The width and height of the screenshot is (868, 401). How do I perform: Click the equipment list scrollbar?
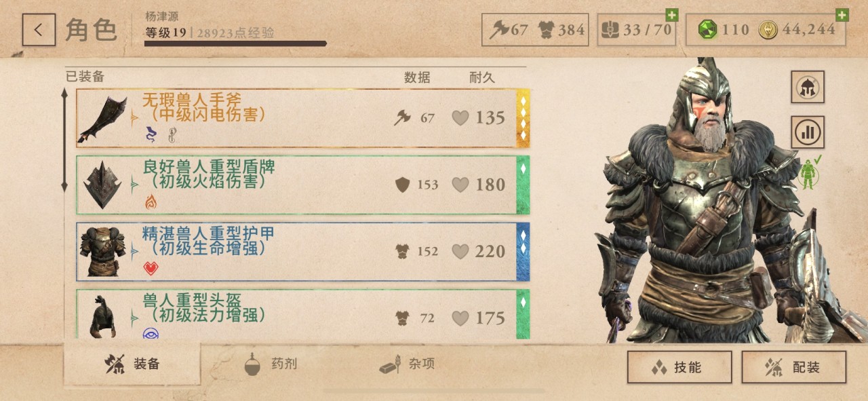coord(65,140)
